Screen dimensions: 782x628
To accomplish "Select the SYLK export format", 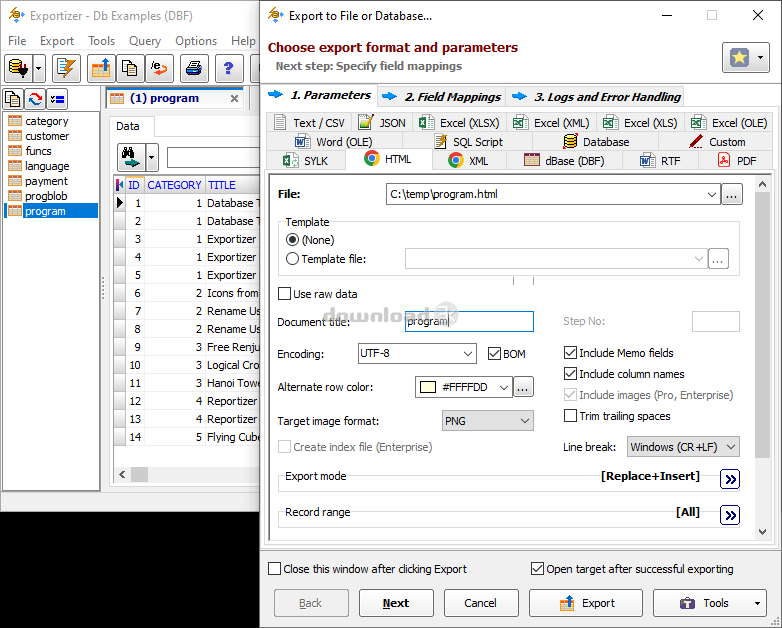I will [x=306, y=161].
